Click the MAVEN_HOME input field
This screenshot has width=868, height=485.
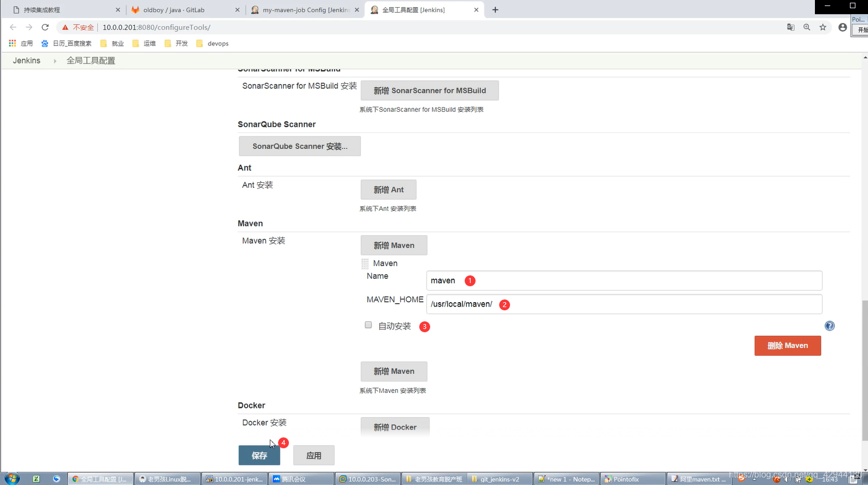click(x=624, y=304)
